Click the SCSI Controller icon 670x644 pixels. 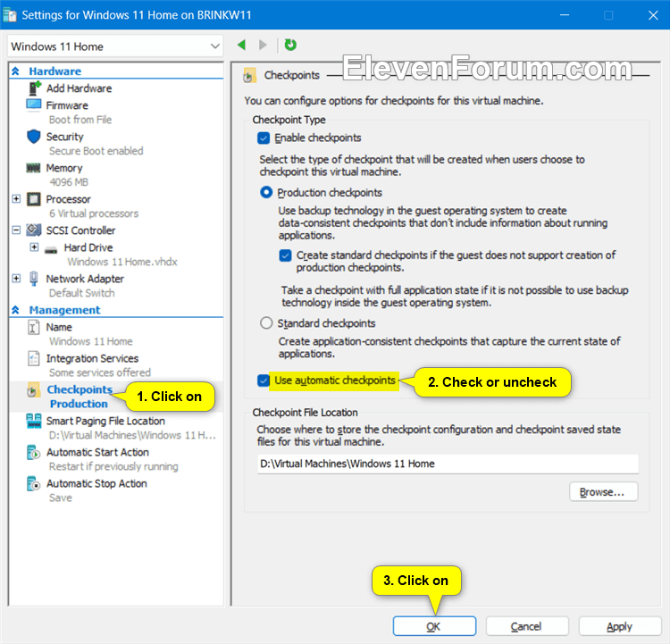click(34, 230)
